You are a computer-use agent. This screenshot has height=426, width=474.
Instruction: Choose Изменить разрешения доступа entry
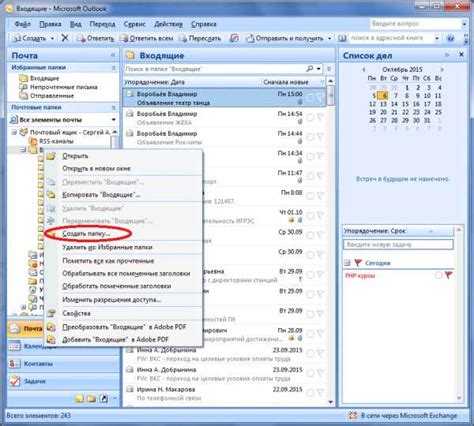pyautogui.click(x=112, y=300)
